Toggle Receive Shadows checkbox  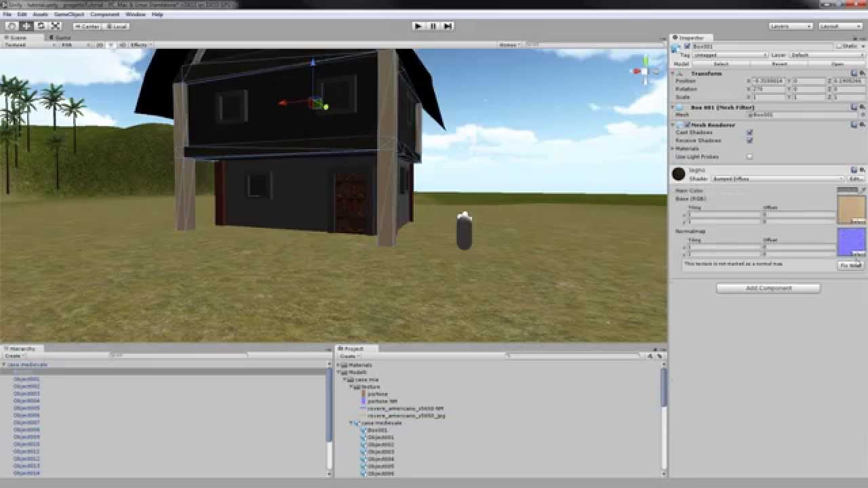(749, 141)
